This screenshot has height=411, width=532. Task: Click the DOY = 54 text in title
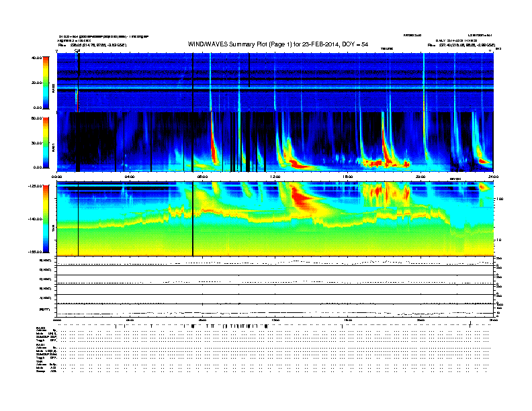355,44
